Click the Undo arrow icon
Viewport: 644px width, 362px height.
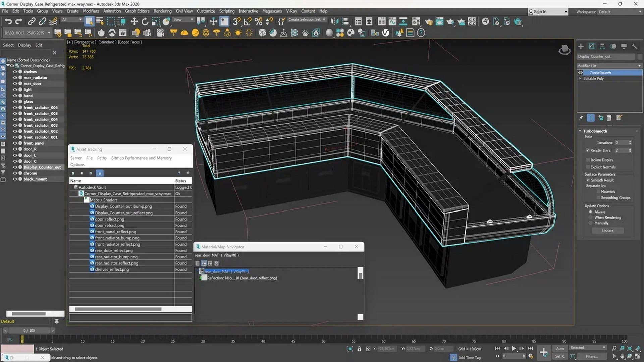8,22
